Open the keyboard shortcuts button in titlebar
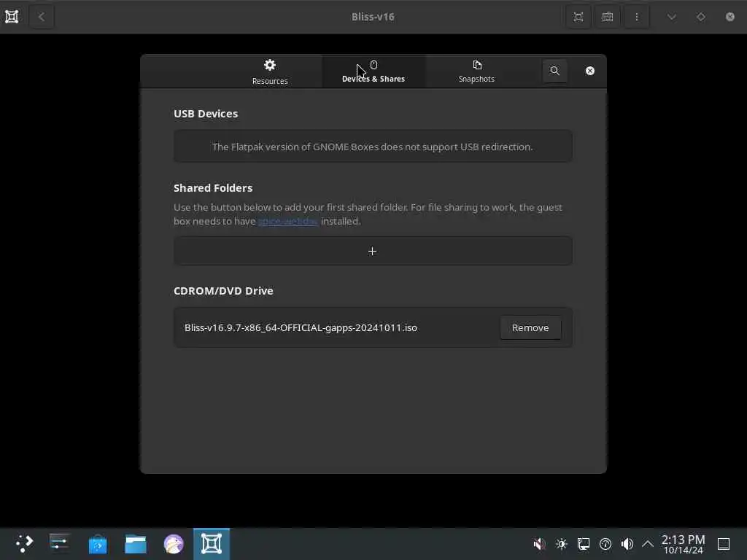Screen dimensions: 747x560 (608, 17)
